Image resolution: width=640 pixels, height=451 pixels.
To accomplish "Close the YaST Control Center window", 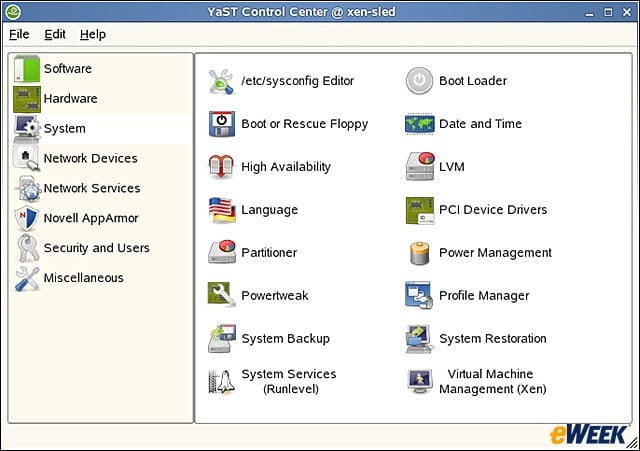I will coord(627,12).
